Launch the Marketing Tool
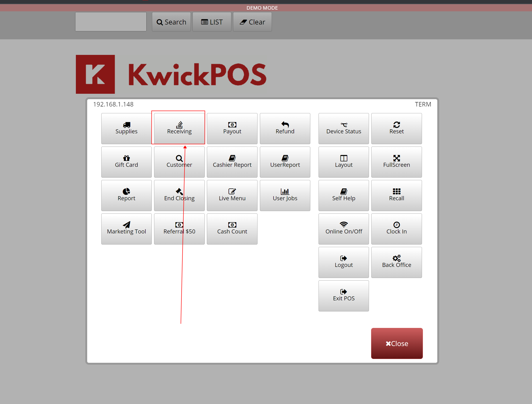532x404 pixels. click(127, 229)
